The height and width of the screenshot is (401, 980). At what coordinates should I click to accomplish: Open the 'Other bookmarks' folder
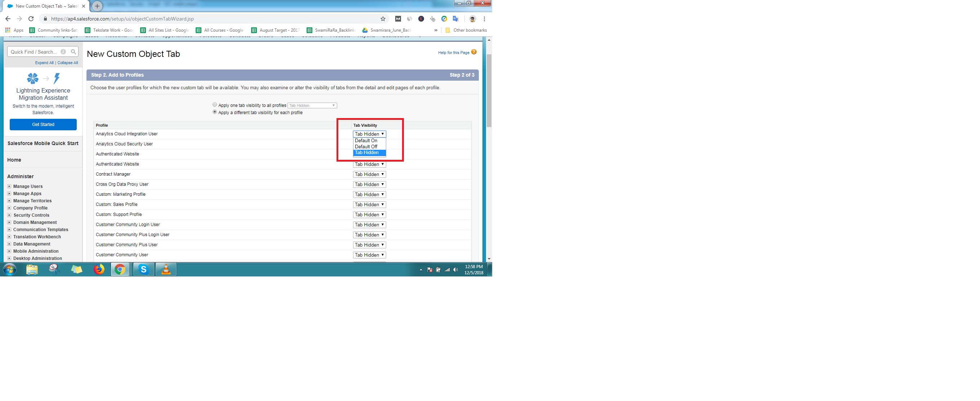point(466,30)
